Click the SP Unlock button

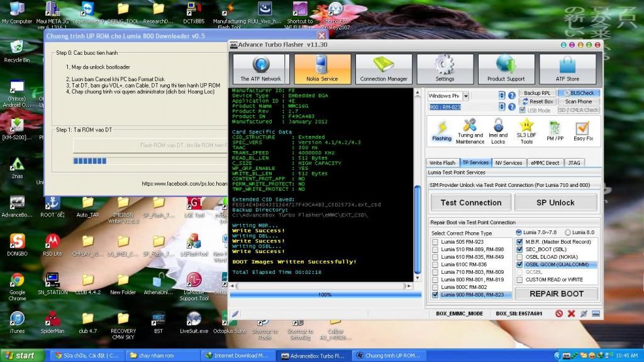pos(555,202)
